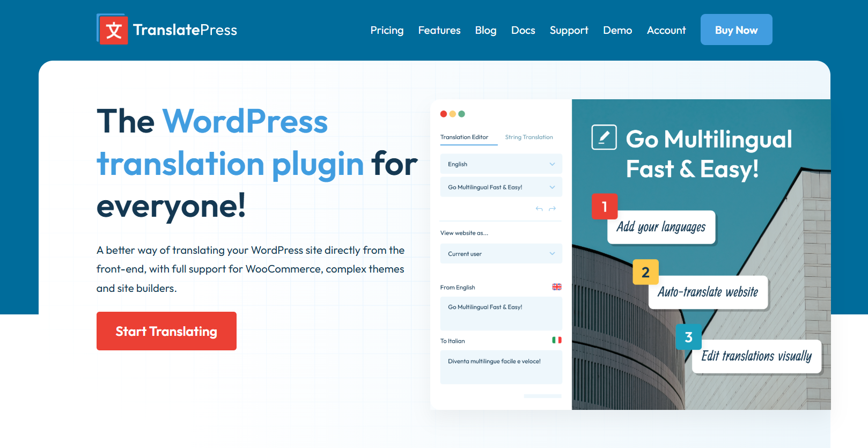This screenshot has height=448, width=868.
Task: Go to the Features menu item
Action: [439, 30]
